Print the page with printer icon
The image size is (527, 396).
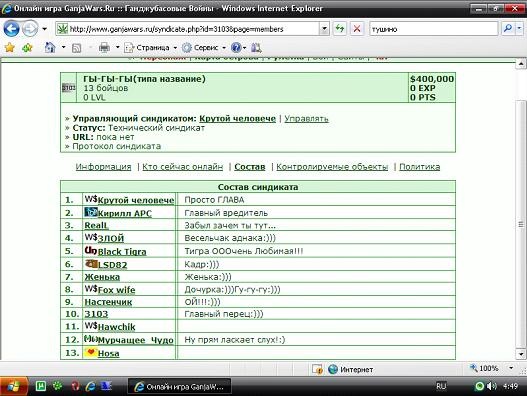(104, 48)
